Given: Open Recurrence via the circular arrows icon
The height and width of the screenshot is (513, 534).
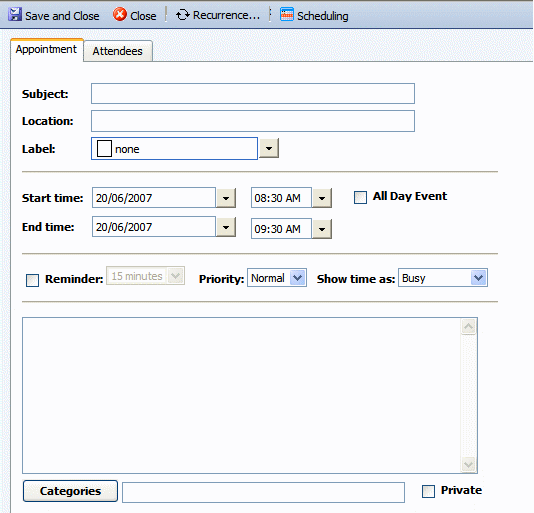Looking at the screenshot, I should 183,15.
